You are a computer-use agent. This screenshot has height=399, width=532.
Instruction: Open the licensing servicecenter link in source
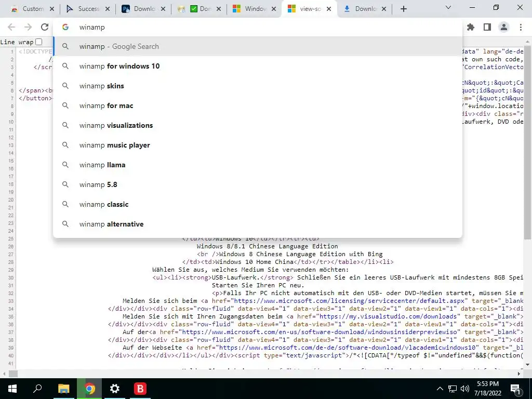[x=349, y=301]
